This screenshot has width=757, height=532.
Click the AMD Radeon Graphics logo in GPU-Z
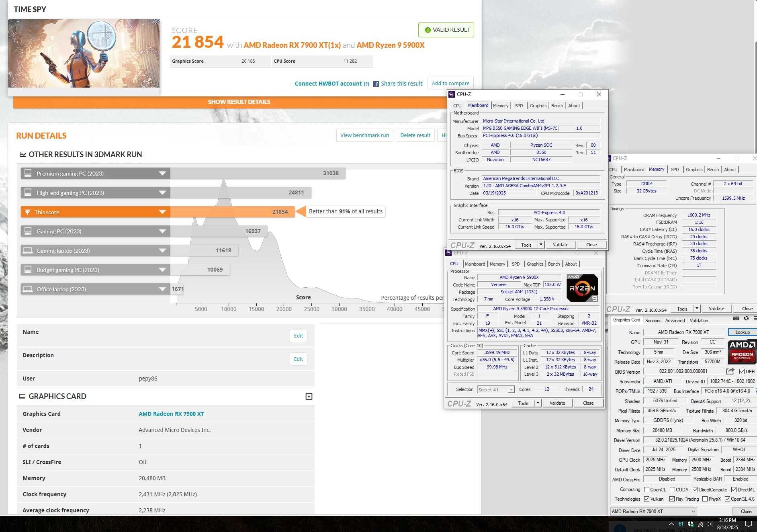coord(742,352)
